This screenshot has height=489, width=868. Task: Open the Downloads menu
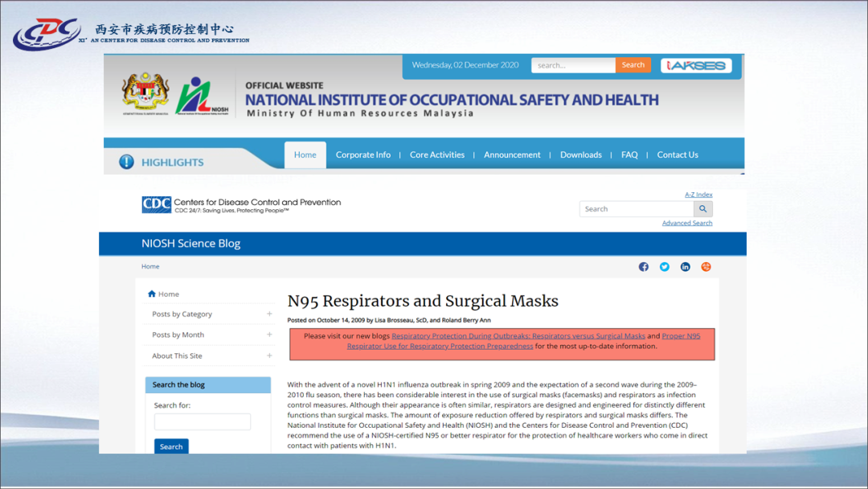coord(581,155)
